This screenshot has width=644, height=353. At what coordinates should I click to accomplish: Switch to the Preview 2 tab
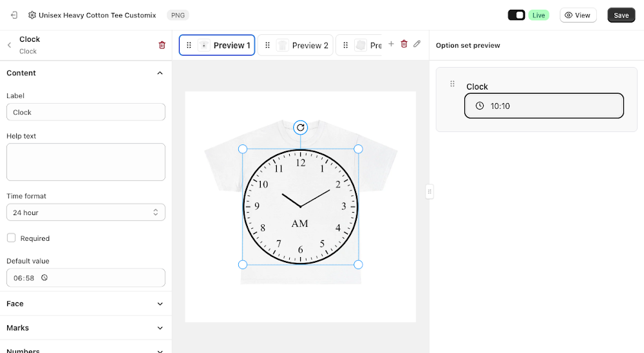pyautogui.click(x=296, y=45)
